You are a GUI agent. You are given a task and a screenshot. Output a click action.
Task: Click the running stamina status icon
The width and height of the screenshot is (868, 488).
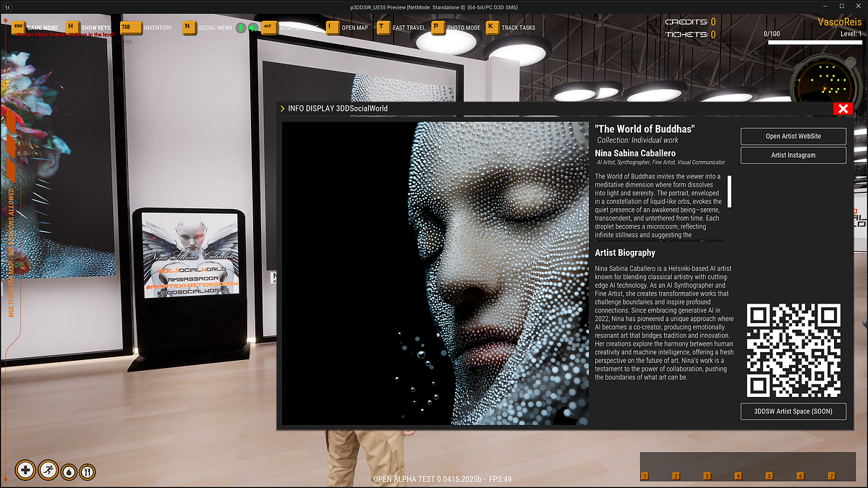click(x=48, y=470)
